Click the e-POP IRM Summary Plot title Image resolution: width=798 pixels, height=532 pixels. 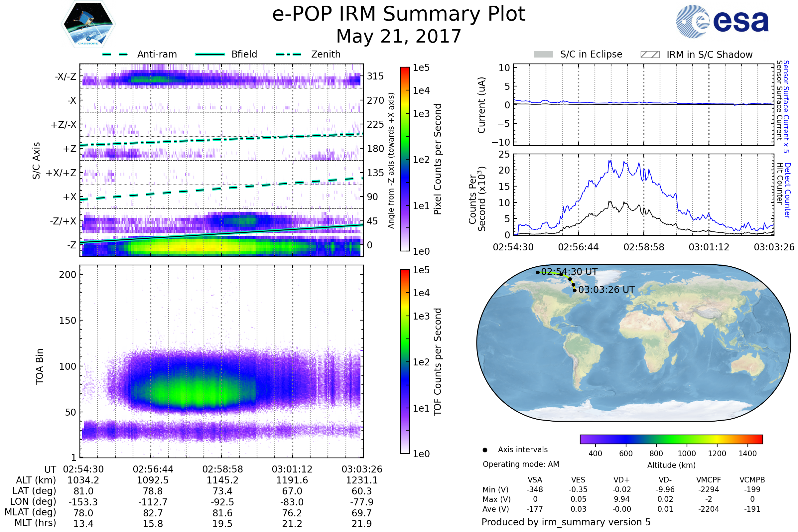point(399,14)
